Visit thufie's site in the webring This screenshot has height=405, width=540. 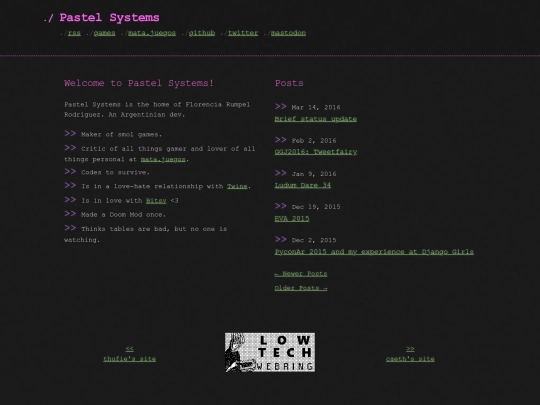[129, 359]
